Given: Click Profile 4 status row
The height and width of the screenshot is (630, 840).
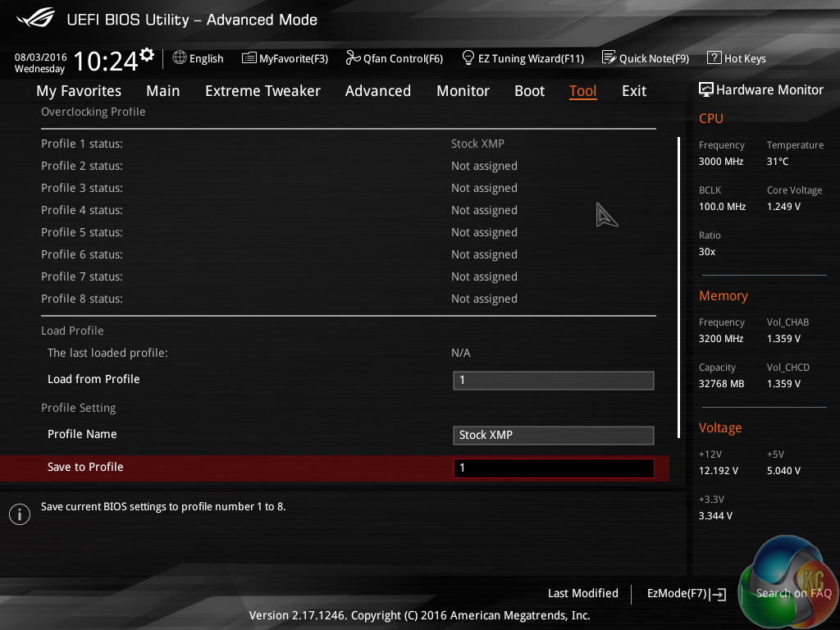Looking at the screenshot, I should tap(348, 210).
